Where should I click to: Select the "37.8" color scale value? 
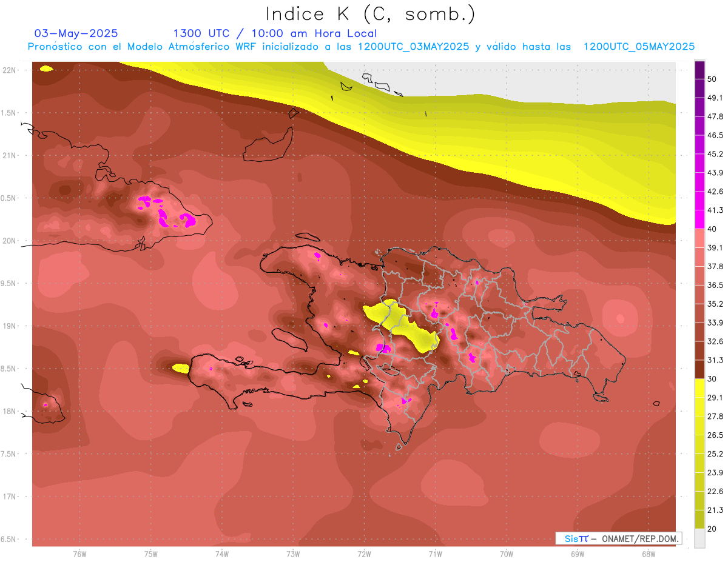(716, 266)
